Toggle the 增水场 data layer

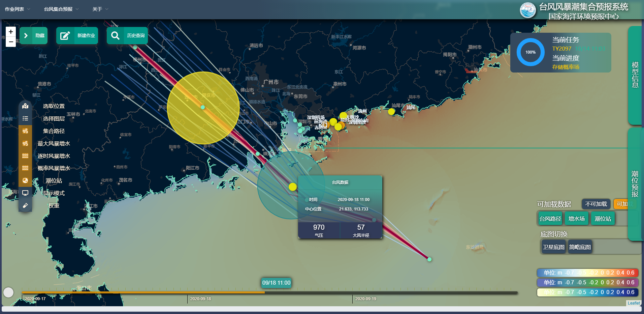click(x=577, y=219)
